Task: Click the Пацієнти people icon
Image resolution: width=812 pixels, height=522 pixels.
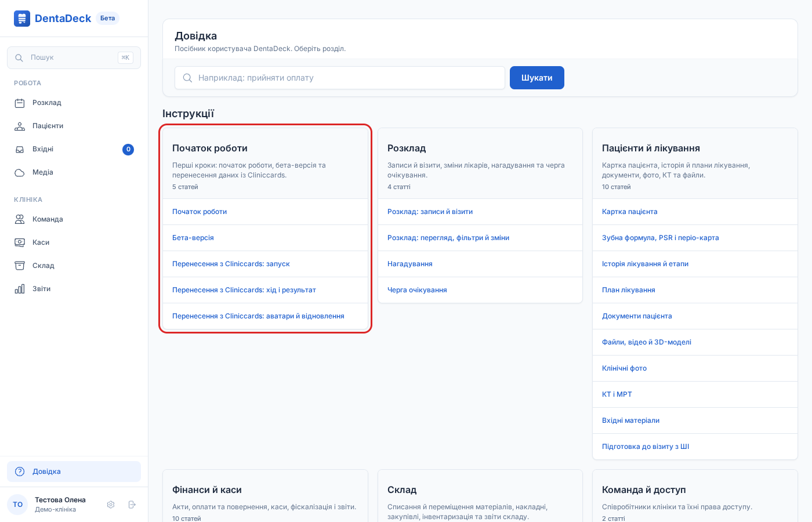Action: click(20, 126)
